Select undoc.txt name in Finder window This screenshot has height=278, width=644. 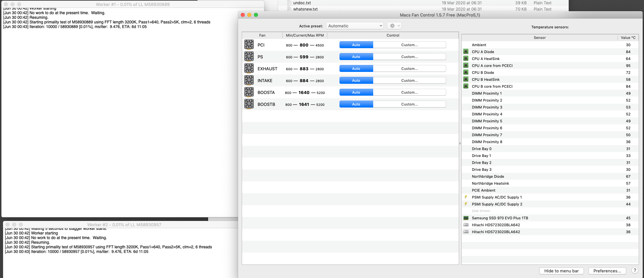pyautogui.click(x=302, y=3)
